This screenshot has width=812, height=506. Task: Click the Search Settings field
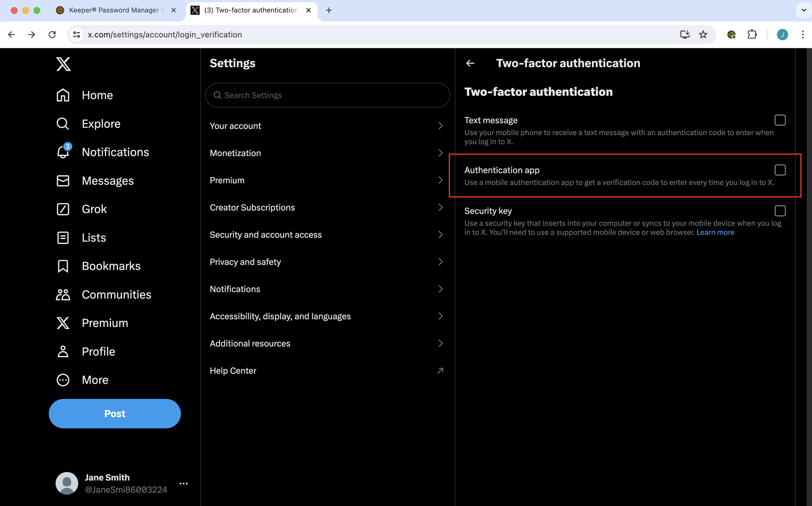[x=327, y=95]
